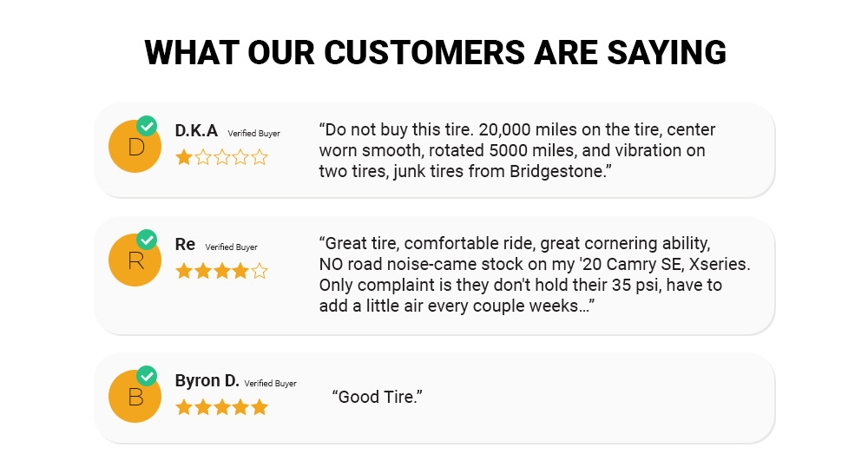Click the last empty star in Re's rating

[x=260, y=271]
